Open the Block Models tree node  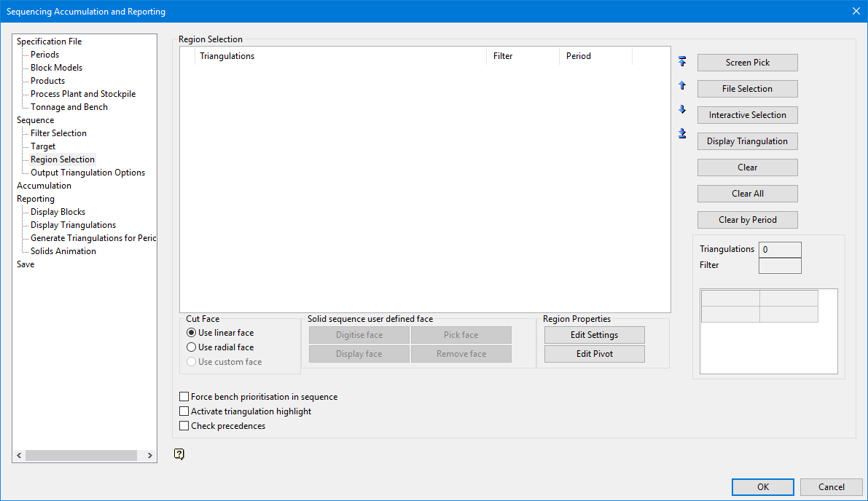tap(56, 68)
